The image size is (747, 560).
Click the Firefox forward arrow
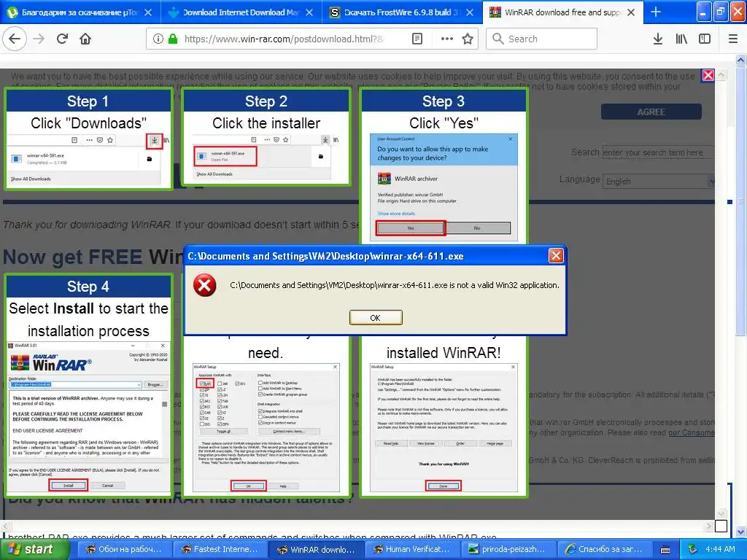coord(39,39)
